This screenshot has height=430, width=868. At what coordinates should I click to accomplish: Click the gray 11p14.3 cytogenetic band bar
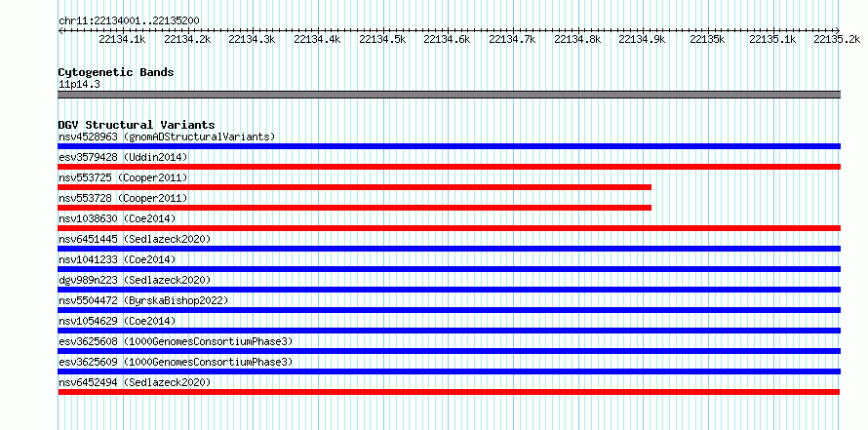click(x=449, y=95)
